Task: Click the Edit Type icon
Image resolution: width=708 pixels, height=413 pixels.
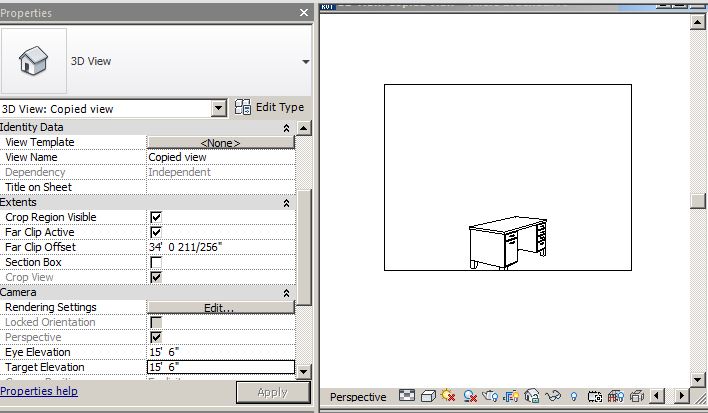Action: pos(242,107)
